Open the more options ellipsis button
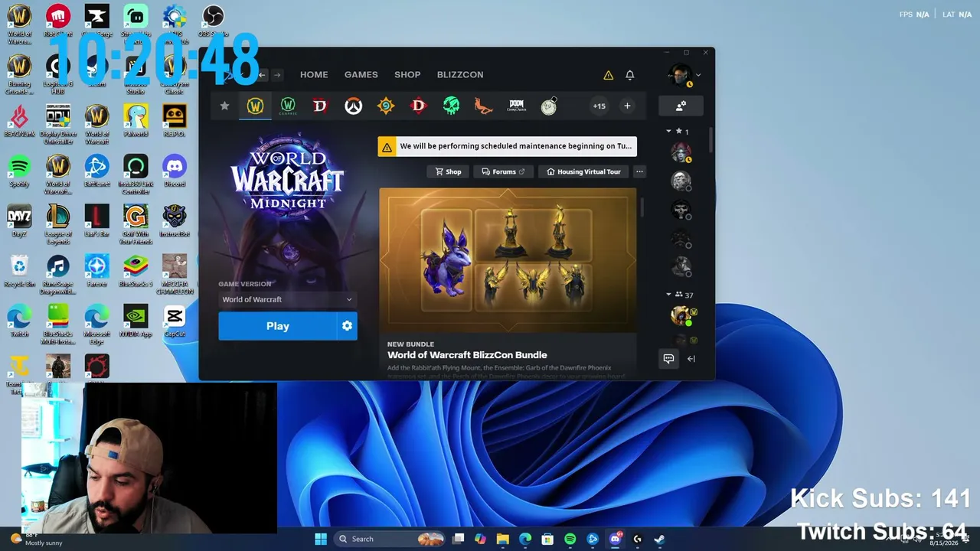Viewport: 980px width, 551px height. click(x=639, y=171)
